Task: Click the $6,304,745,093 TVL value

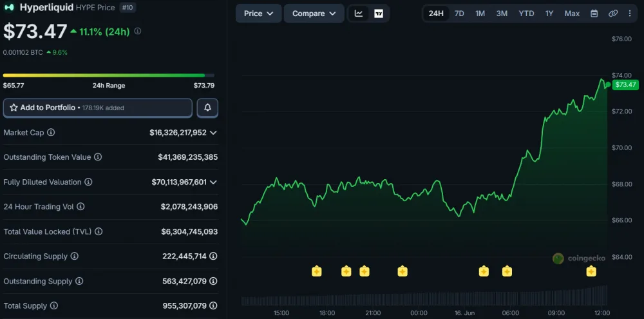Action: 189,231
